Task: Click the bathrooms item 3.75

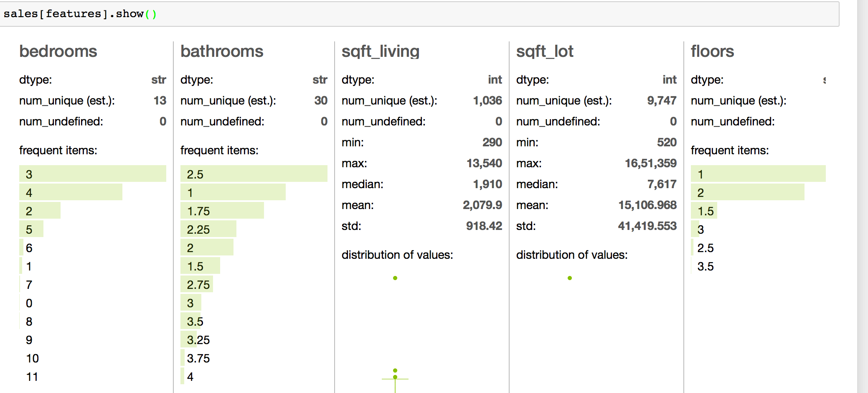Action: coord(198,358)
